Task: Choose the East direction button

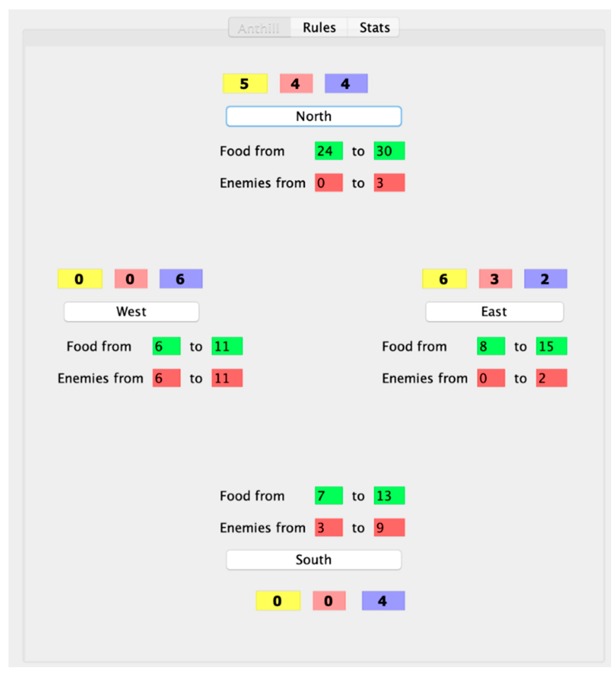Action: (x=494, y=312)
